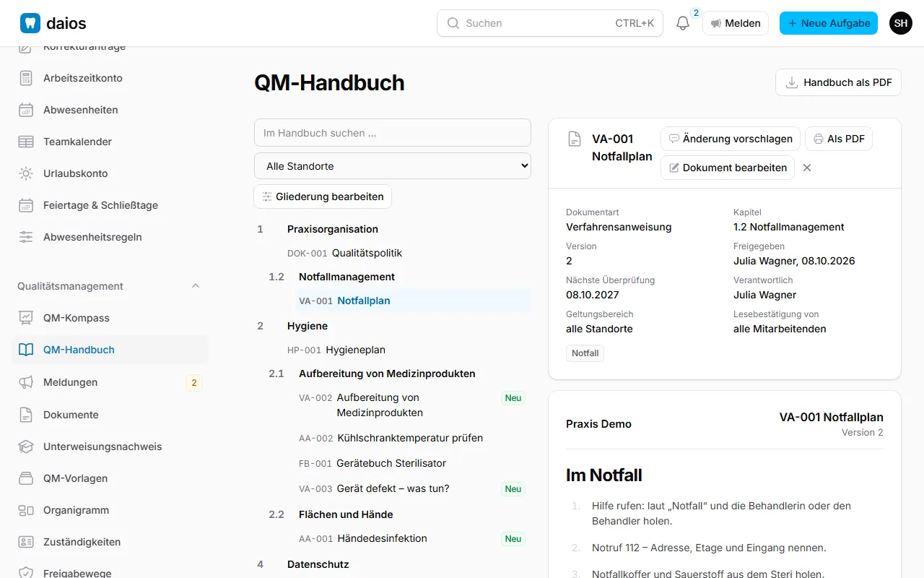The image size is (924, 578).
Task: Click the Urlaubskonto sun icon
Action: coord(26,173)
